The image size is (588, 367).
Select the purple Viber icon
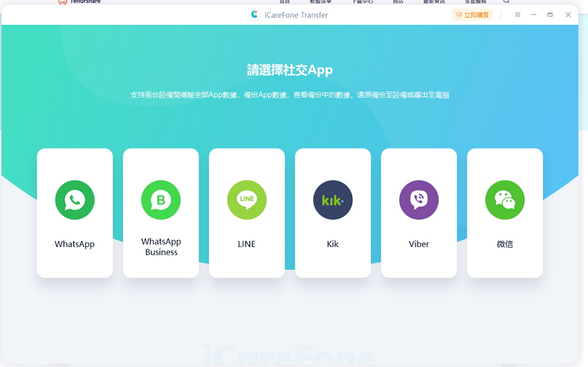coord(419,200)
